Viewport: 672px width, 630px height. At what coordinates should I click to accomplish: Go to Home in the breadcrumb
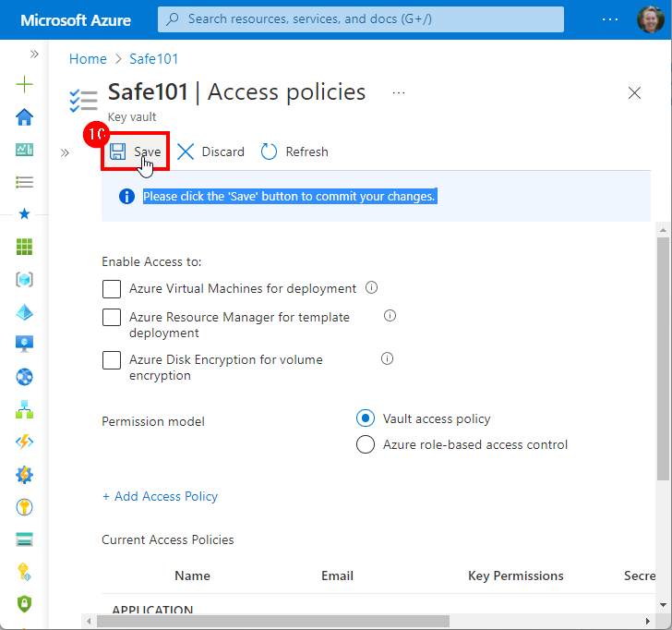88,59
